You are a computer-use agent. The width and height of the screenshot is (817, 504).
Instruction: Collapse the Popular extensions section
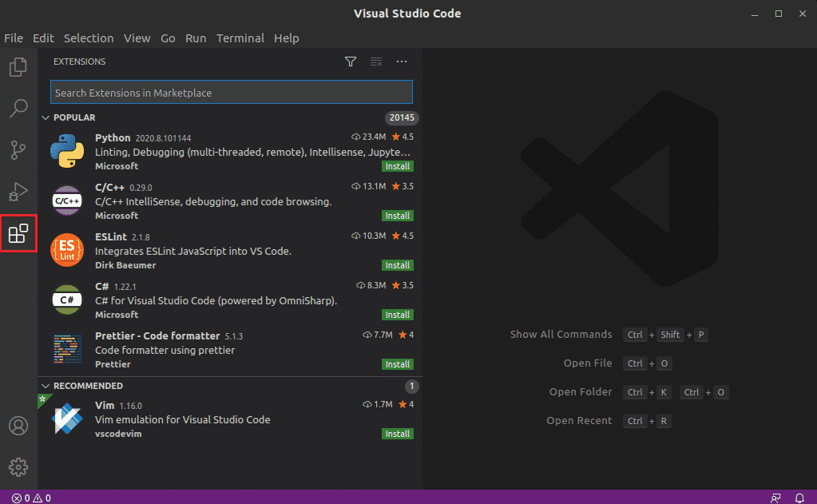tap(46, 117)
